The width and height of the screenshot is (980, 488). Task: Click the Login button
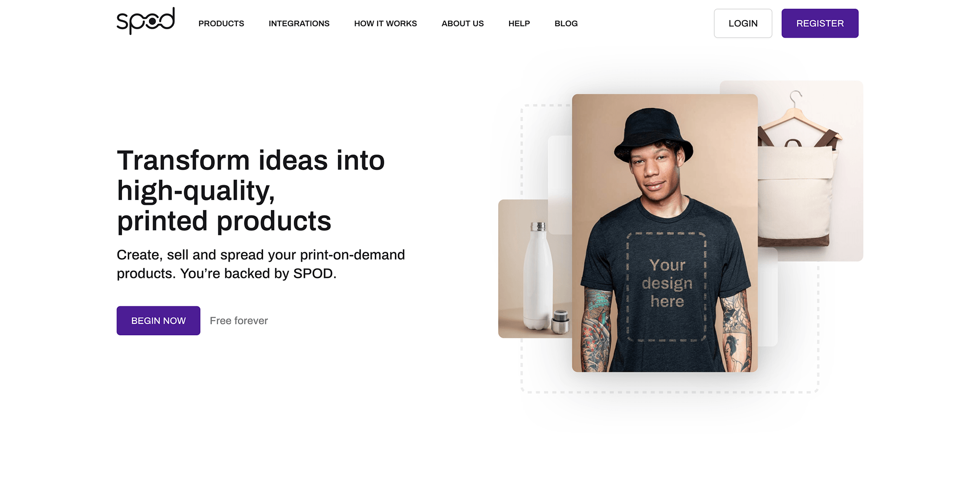coord(743,23)
